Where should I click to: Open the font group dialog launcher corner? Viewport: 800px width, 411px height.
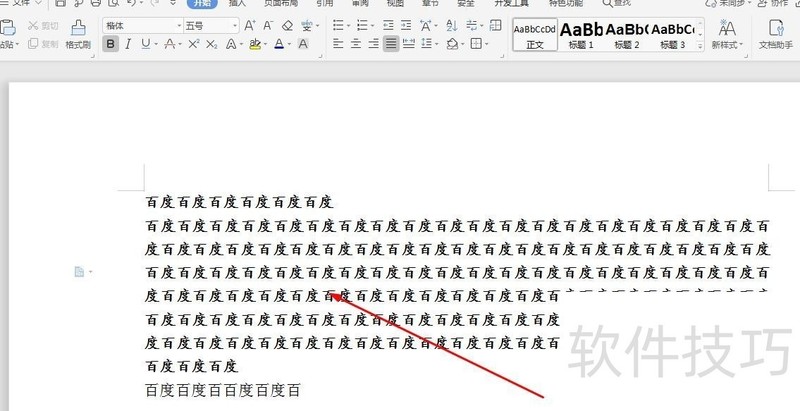[x=321, y=56]
